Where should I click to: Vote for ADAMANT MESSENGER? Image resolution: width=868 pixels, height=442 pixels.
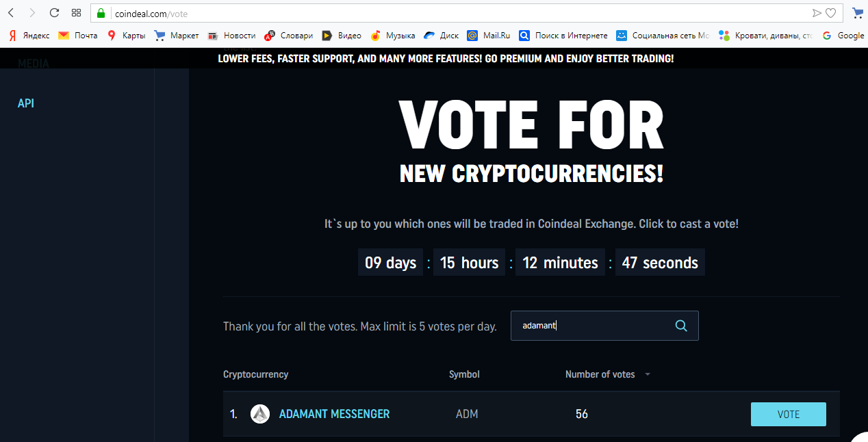click(789, 414)
